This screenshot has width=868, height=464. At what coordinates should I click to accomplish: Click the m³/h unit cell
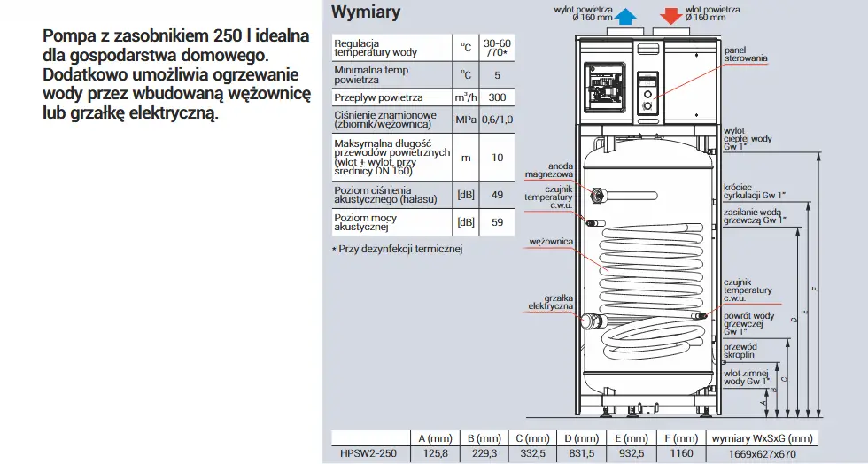[x=466, y=97]
